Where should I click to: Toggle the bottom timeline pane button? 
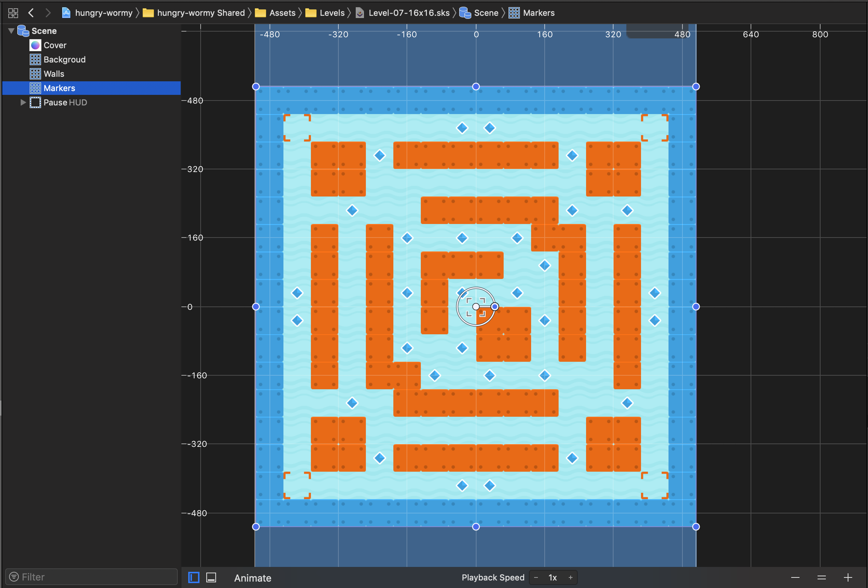click(x=211, y=577)
